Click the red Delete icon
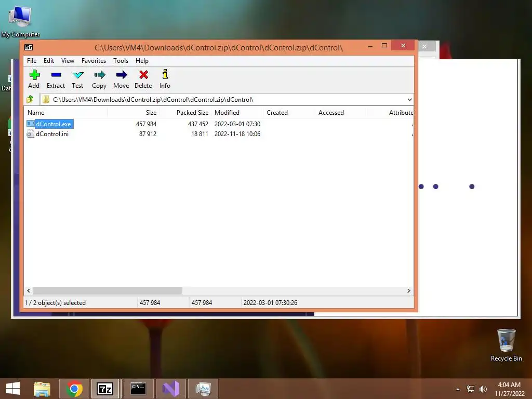This screenshot has height=399, width=532. click(x=143, y=75)
